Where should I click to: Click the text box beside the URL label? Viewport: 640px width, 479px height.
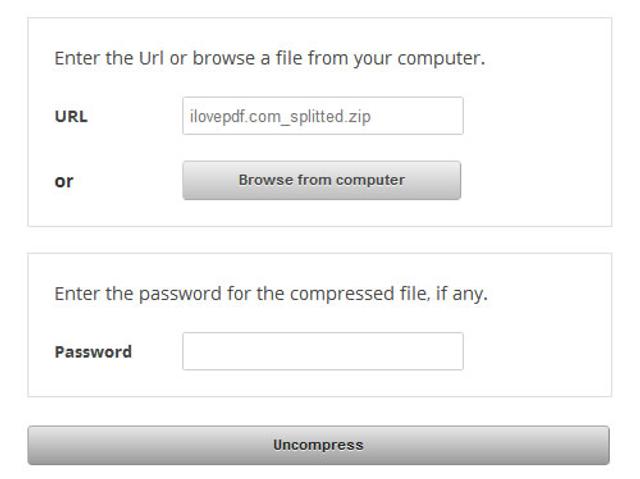coord(322,116)
